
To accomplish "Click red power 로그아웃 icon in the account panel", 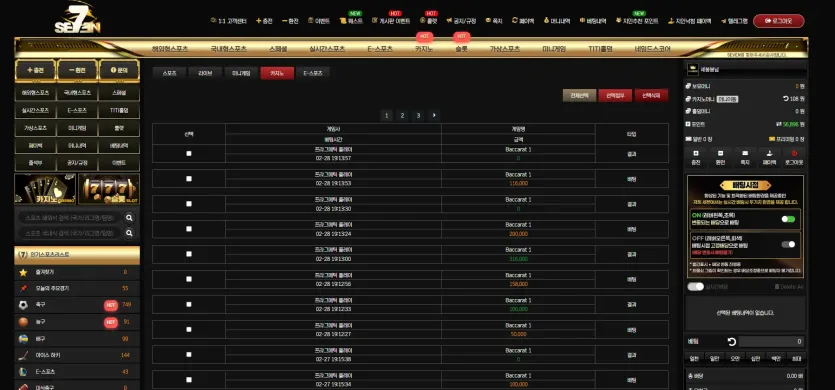I will coord(794,157).
